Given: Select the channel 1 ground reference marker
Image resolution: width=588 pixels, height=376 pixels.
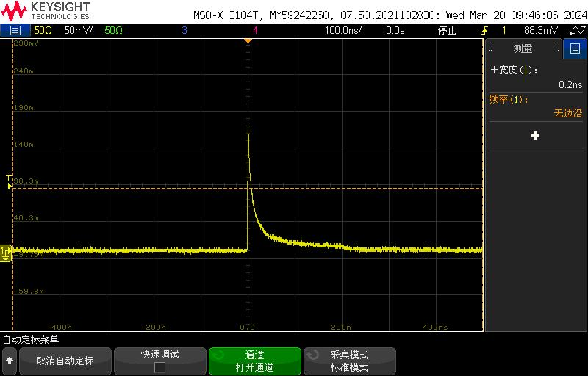Looking at the screenshot, I should (6, 253).
